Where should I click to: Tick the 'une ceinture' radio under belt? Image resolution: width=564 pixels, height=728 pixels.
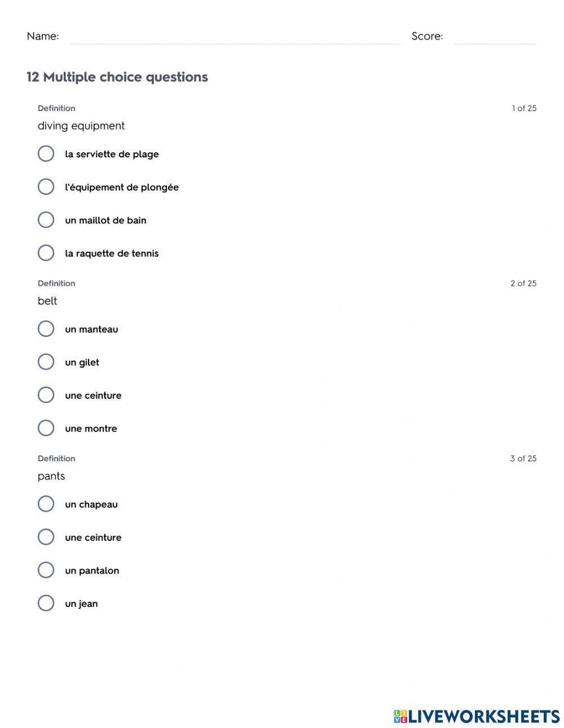point(46,395)
